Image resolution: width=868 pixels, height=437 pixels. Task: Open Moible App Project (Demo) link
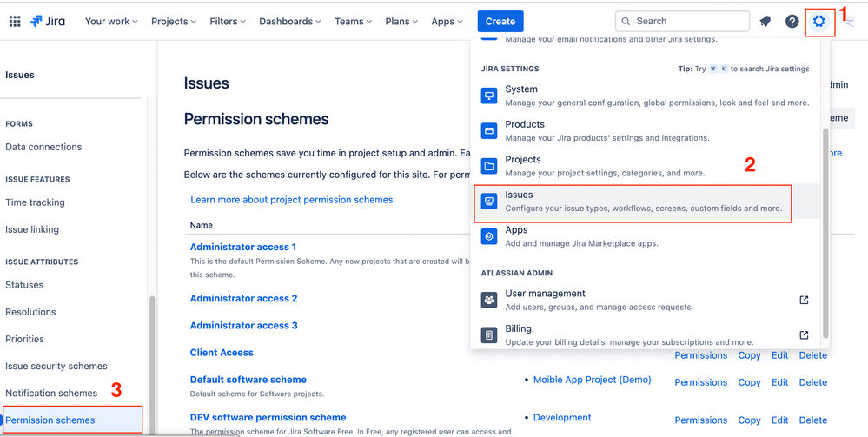[x=592, y=380]
